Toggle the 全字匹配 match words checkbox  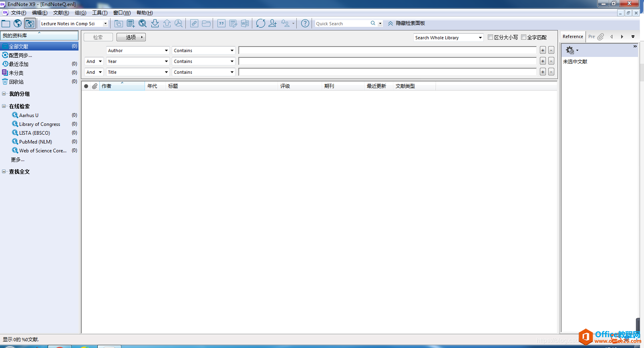523,37
